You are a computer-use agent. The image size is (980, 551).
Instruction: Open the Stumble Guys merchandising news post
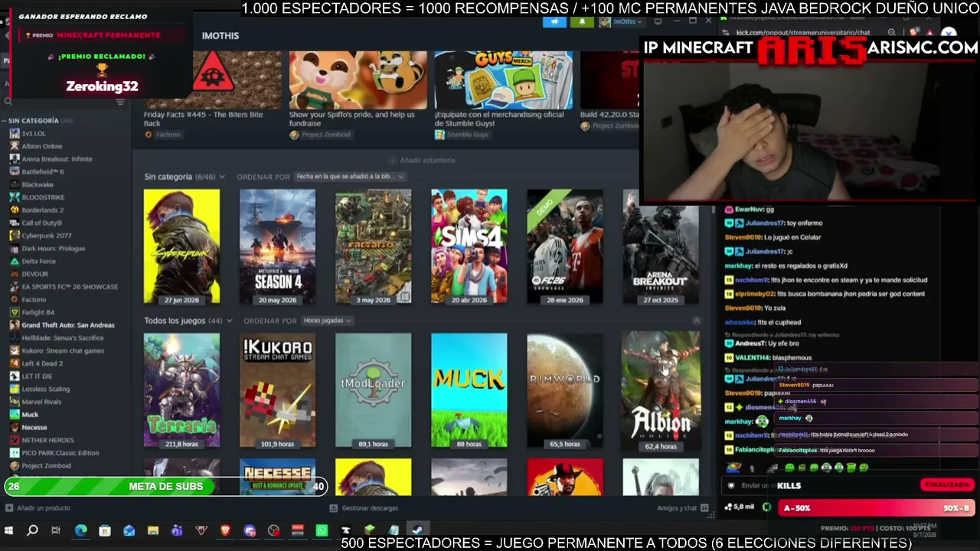click(x=503, y=88)
